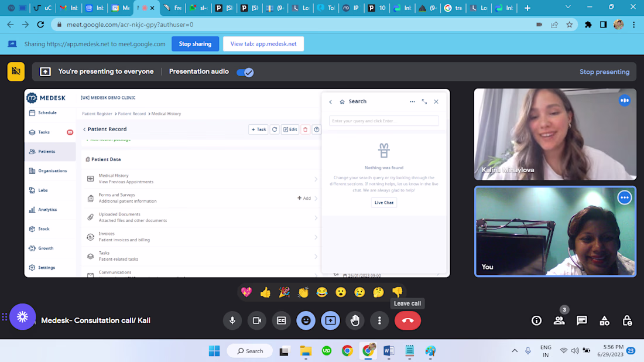The height and width of the screenshot is (362, 644).
Task: Expand the patient Tasks row chevron
Action: pos(316,257)
